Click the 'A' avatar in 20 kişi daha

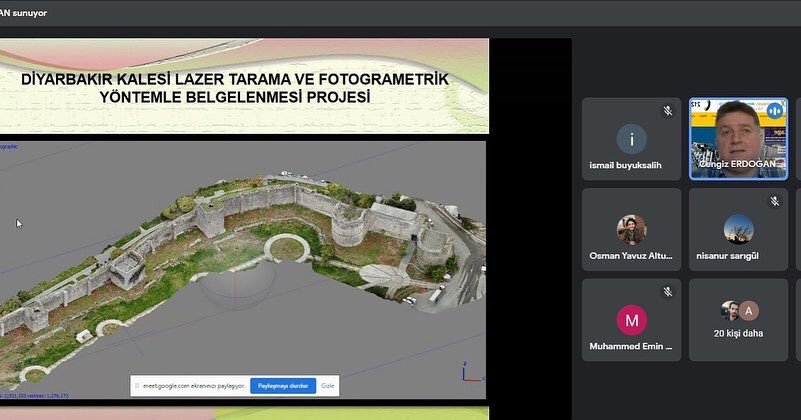coord(748,311)
